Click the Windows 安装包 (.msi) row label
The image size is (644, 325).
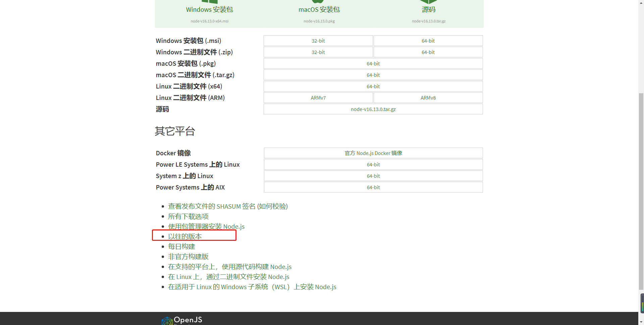pyautogui.click(x=189, y=41)
